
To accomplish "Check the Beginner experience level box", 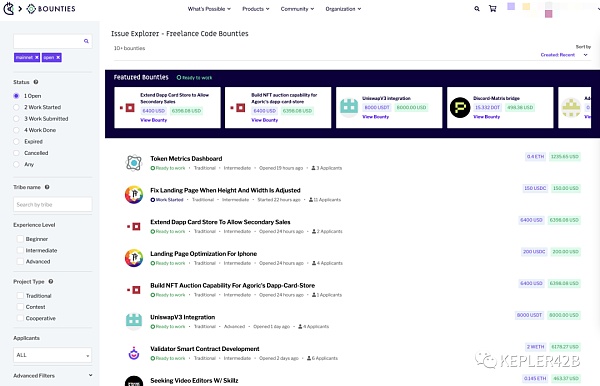I will pyautogui.click(x=20, y=239).
